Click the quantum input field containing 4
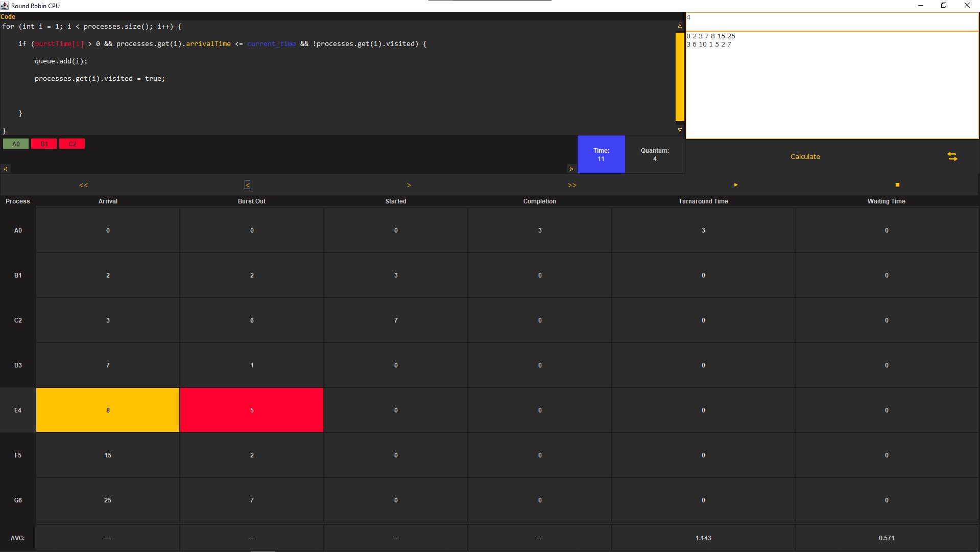This screenshot has width=980, height=552. (x=832, y=21)
